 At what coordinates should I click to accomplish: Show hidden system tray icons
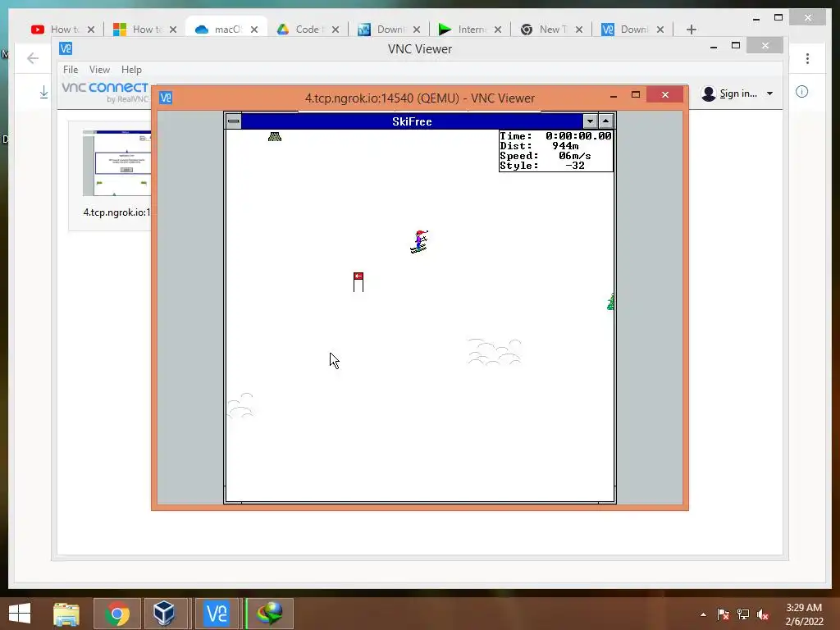click(x=703, y=614)
